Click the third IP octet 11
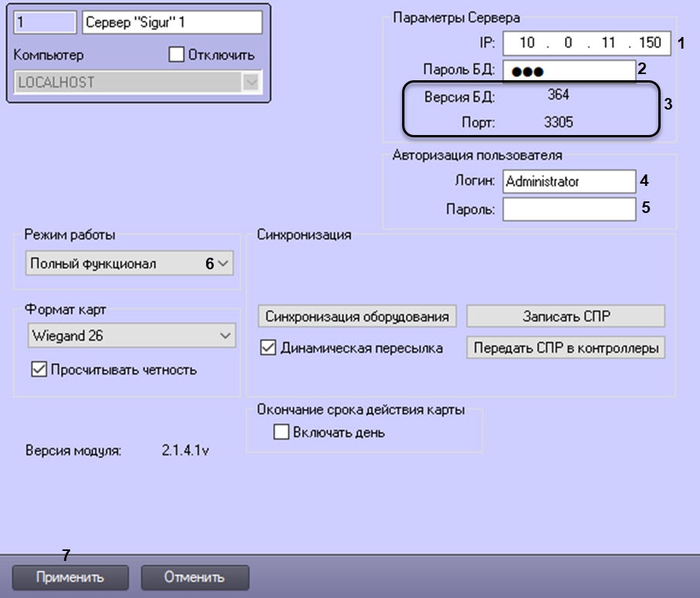Image resolution: width=700 pixels, height=598 pixels. pyautogui.click(x=607, y=42)
